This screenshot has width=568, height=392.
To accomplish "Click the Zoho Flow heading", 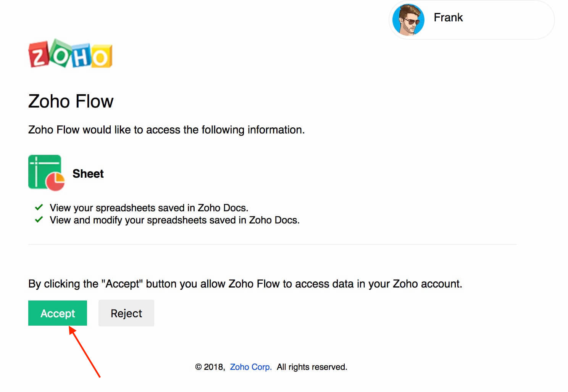I will pyautogui.click(x=71, y=101).
